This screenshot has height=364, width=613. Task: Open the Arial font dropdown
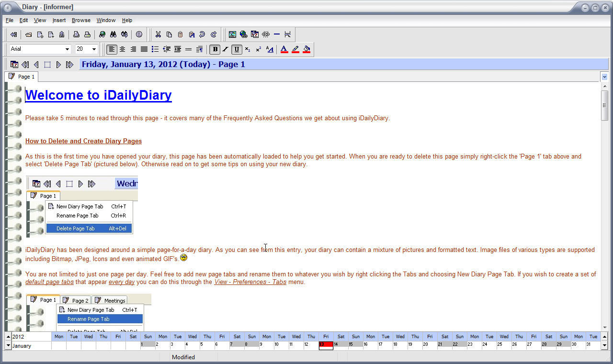(x=68, y=49)
